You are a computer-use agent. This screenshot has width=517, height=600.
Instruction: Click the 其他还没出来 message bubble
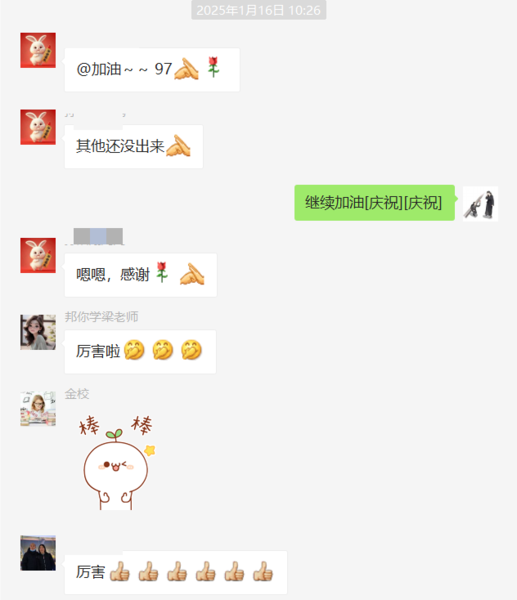tap(134, 147)
